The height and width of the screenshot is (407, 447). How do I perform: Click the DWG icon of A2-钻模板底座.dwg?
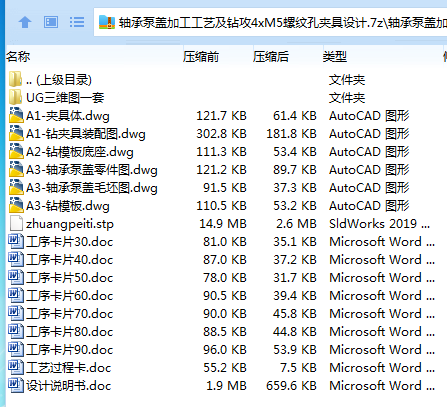(x=16, y=151)
